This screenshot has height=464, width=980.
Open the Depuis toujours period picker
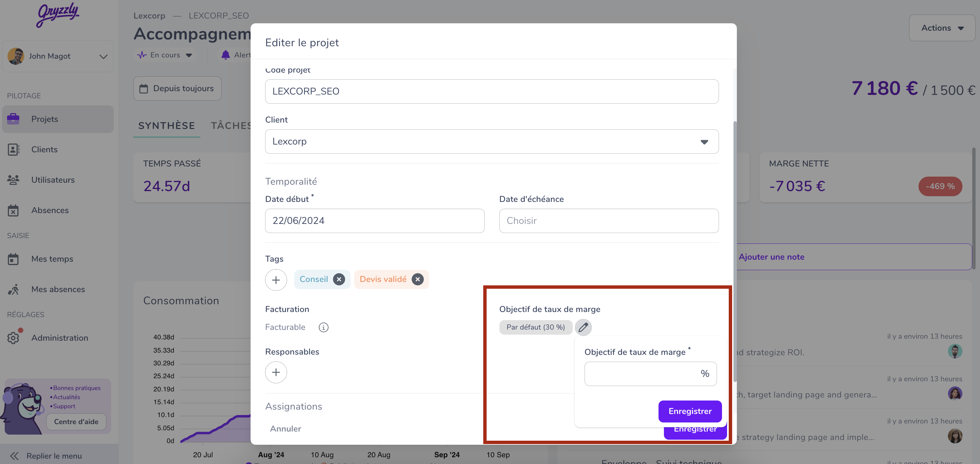[x=177, y=88]
